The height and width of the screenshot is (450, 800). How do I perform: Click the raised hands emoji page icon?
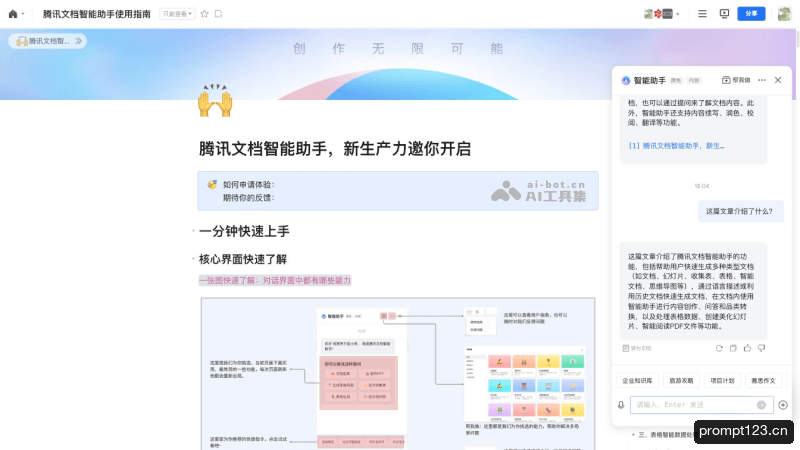click(215, 101)
